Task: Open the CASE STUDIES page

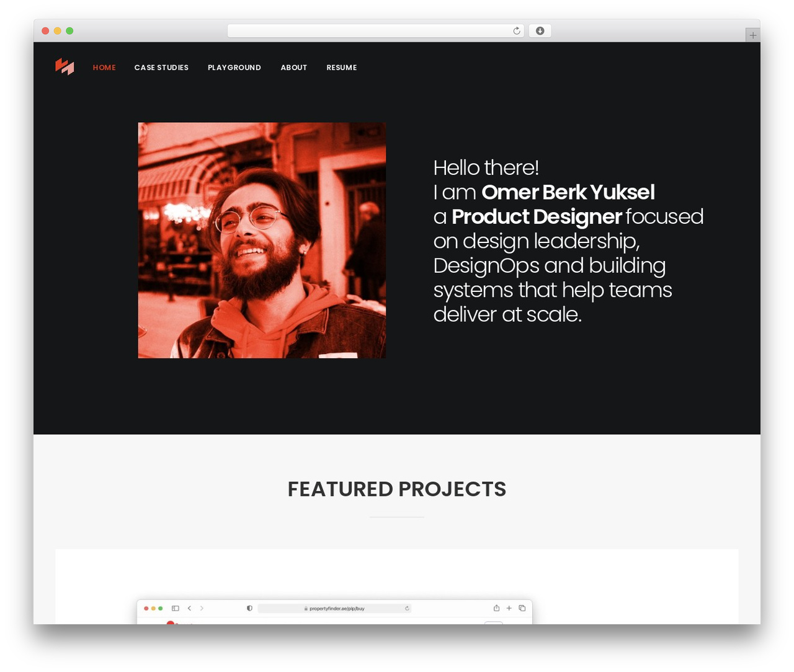Action: pos(161,68)
